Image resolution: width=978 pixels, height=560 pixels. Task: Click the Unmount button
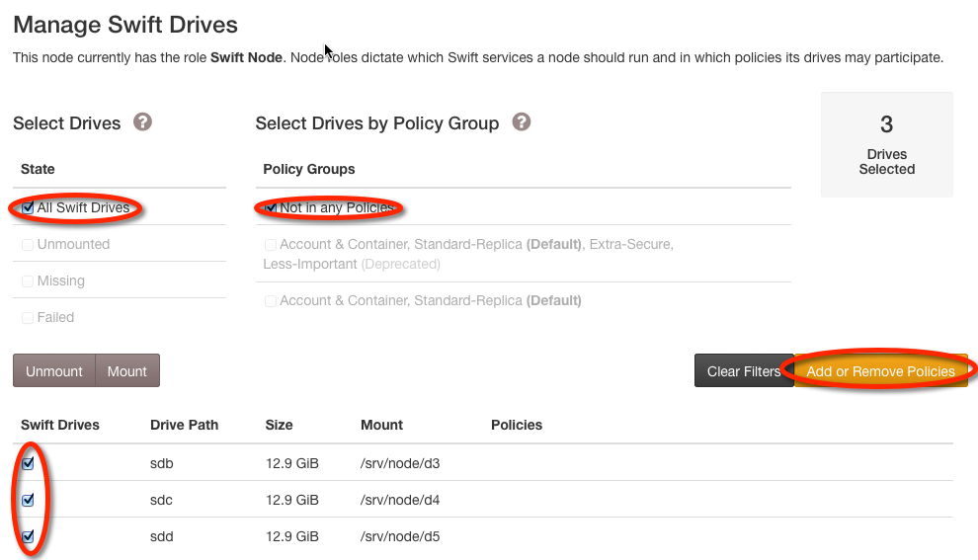(x=54, y=371)
